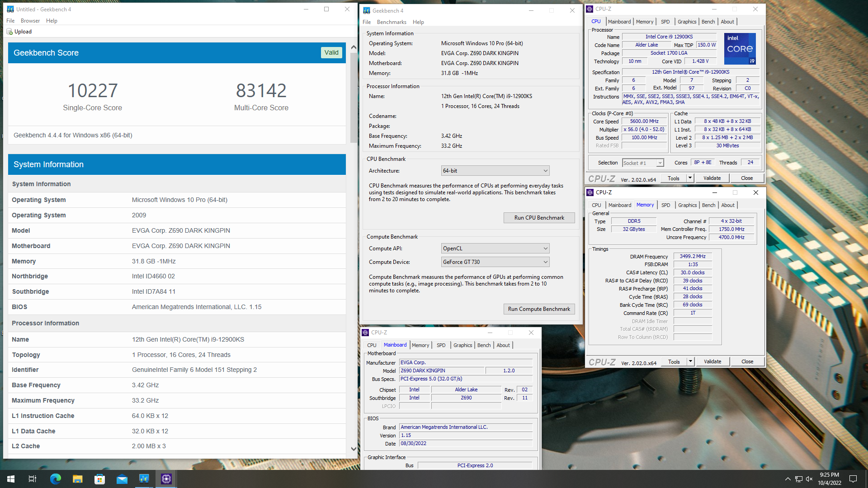Click the Upload icon in Geekbench toolbar
868x488 pixels.
[x=9, y=32]
